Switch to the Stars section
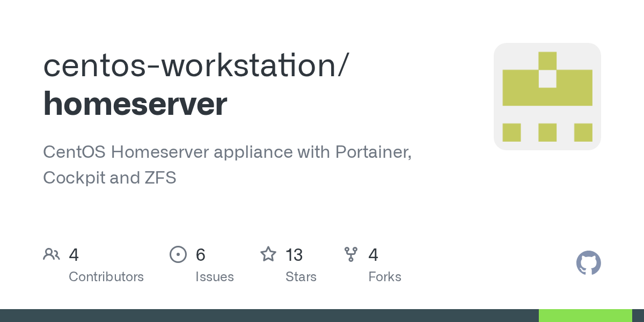 point(301,276)
